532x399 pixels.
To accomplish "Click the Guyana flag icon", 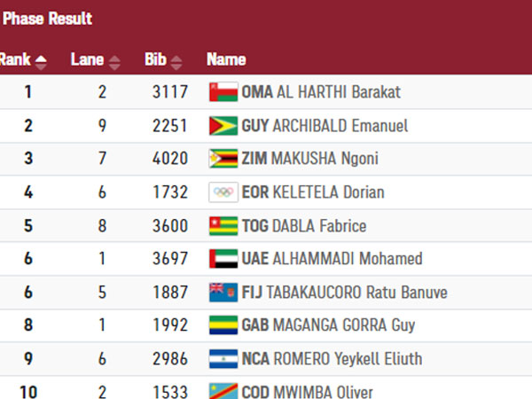I will click(223, 125).
